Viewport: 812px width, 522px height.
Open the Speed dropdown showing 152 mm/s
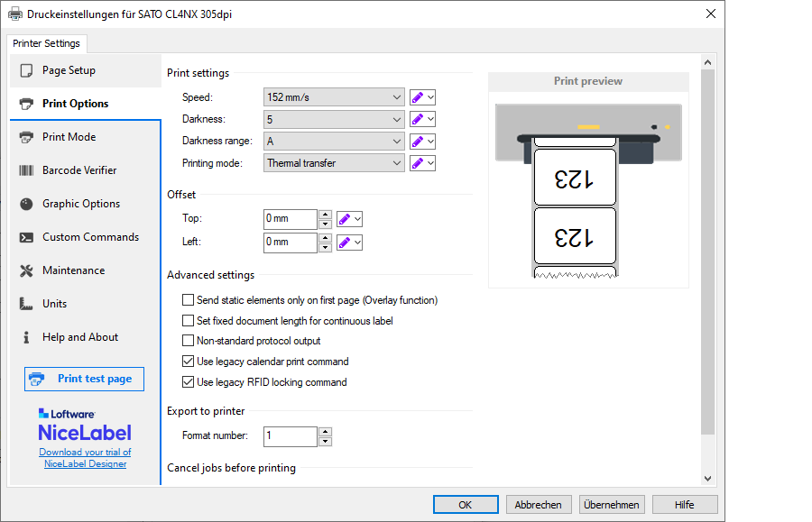pos(334,97)
